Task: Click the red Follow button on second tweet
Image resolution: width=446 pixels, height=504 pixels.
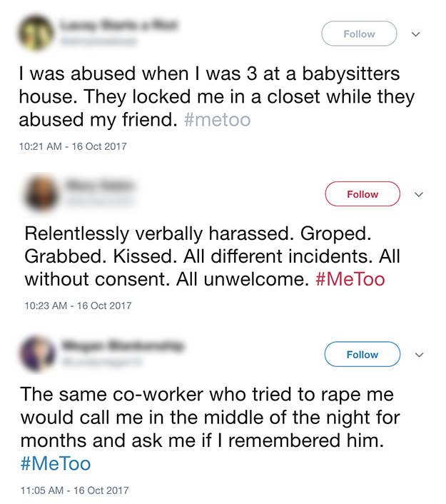Action: point(363,194)
